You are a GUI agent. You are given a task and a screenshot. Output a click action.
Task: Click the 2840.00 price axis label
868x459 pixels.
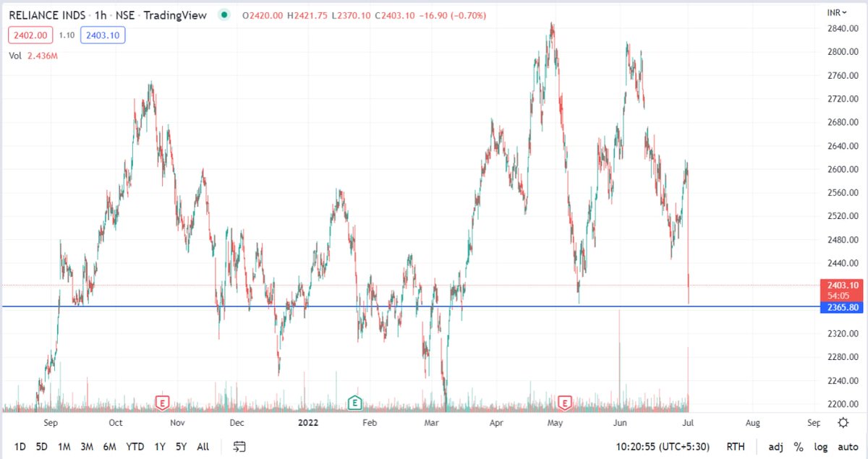[842, 28]
